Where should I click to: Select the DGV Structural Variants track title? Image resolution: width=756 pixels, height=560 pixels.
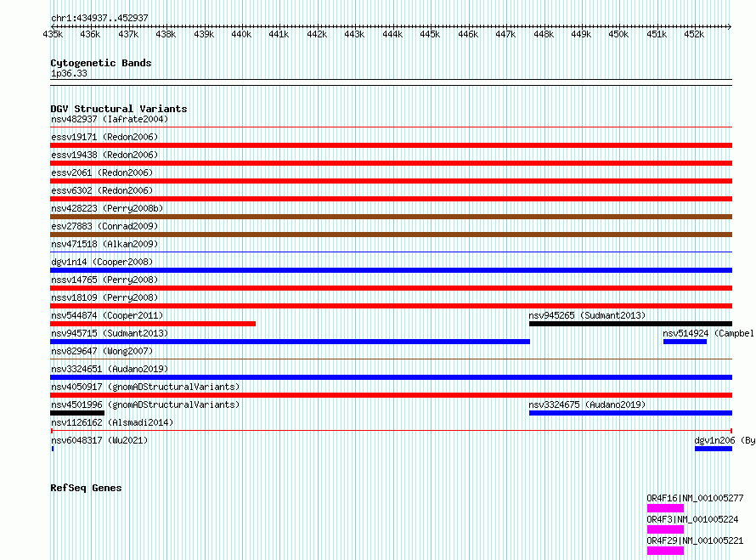click(119, 109)
